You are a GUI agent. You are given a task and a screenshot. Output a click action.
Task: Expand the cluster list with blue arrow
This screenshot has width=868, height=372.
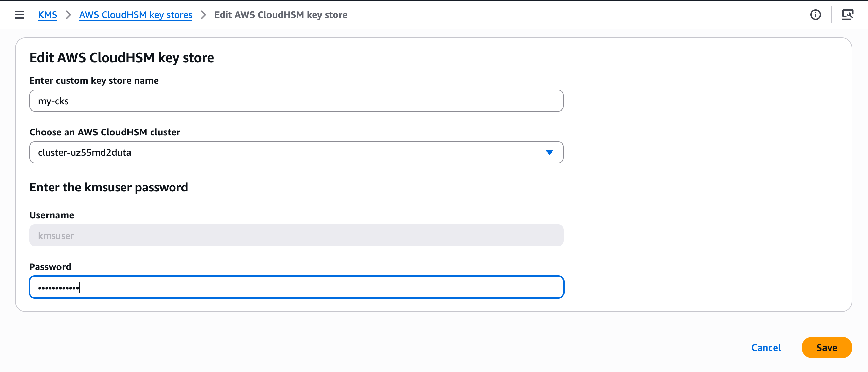tap(549, 152)
